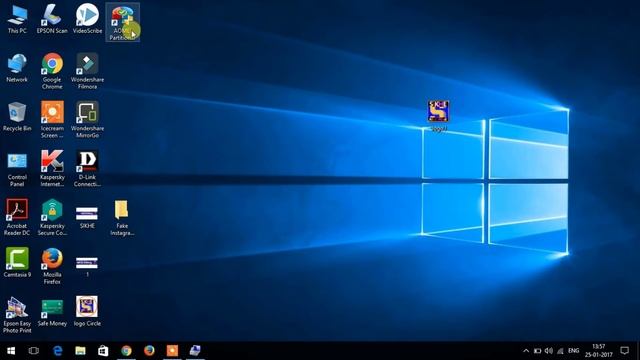
Task: Open volume control in tray
Action: pos(549,351)
